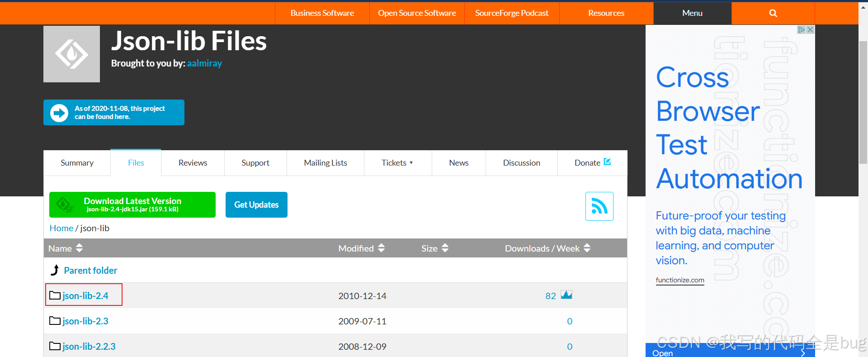Screen dimensions: 868x357
Task: Click the 82 downloads count link
Action: click(x=551, y=296)
